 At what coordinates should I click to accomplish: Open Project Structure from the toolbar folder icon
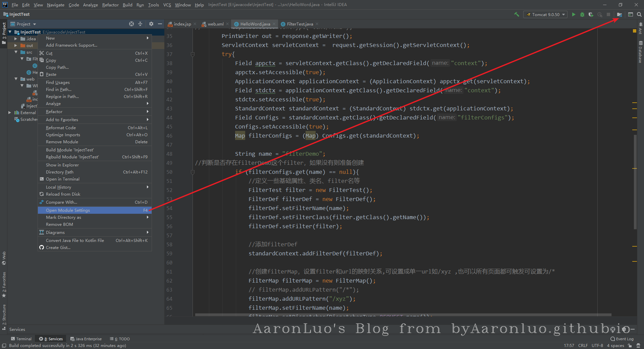620,14
